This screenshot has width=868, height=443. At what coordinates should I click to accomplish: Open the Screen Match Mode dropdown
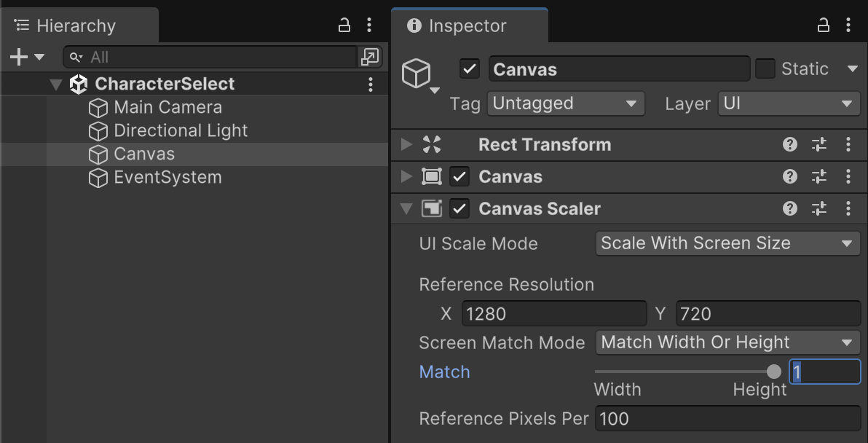[x=727, y=342]
